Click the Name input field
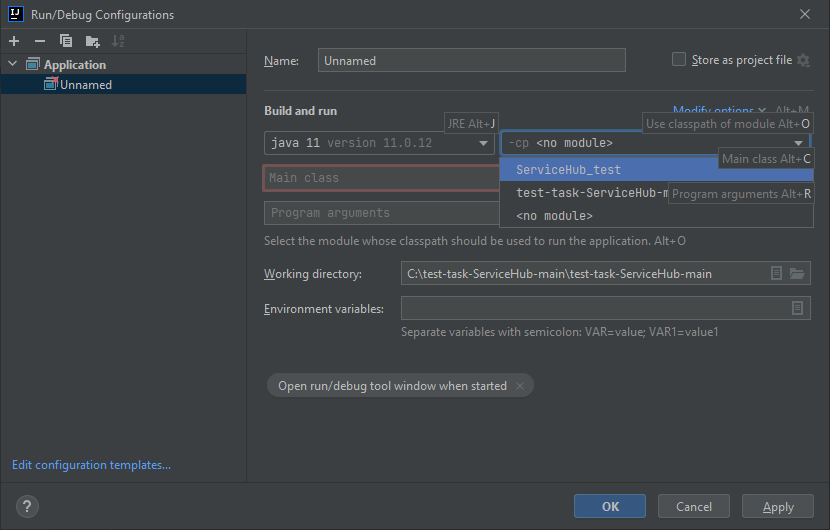The image size is (830, 530). 471,60
